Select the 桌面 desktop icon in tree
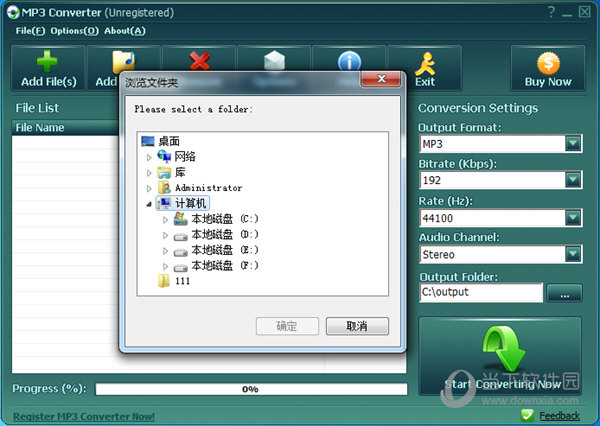Image resolution: width=600 pixels, height=426 pixels. pyautogui.click(x=148, y=141)
